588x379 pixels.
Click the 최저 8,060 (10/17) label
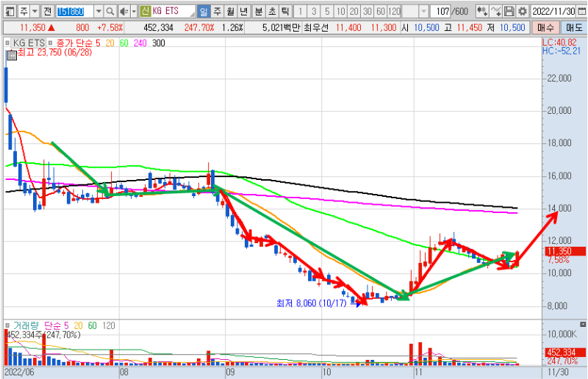tap(312, 303)
